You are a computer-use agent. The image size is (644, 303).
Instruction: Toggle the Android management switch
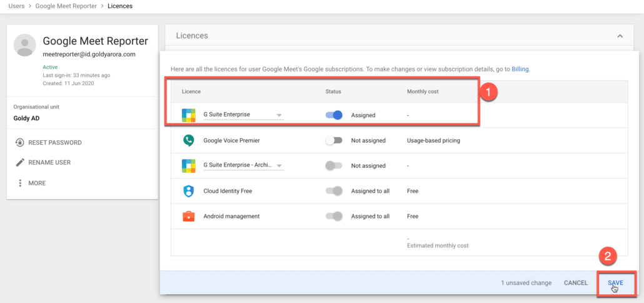pos(333,216)
